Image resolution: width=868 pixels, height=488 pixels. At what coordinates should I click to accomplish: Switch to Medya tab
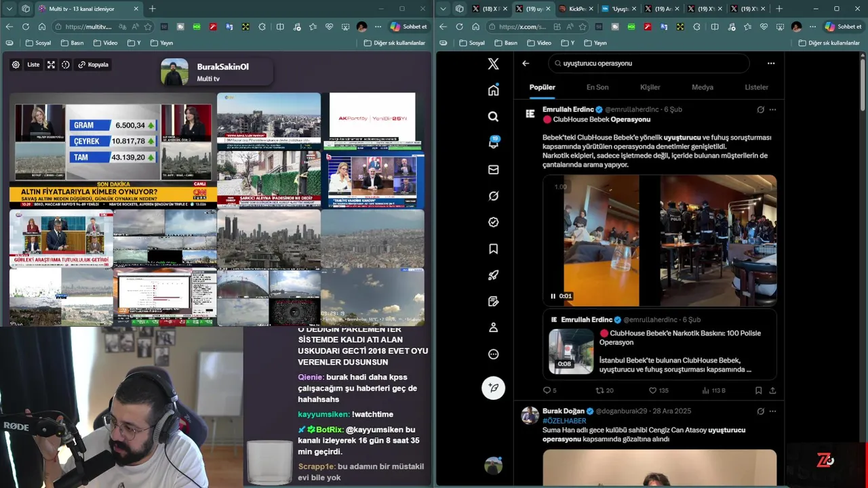tap(703, 87)
